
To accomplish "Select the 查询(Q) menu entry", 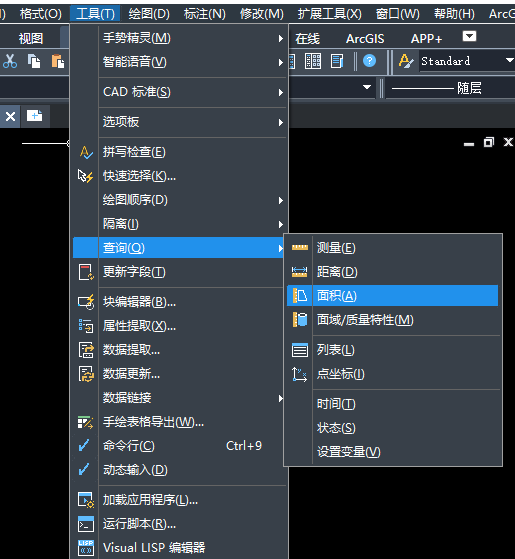I will pos(179,247).
